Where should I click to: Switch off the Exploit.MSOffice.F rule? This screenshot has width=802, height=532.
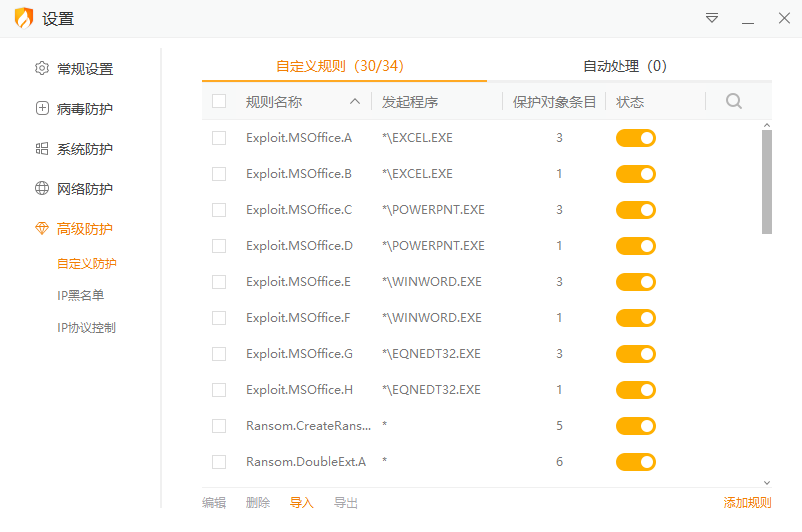[636, 318]
